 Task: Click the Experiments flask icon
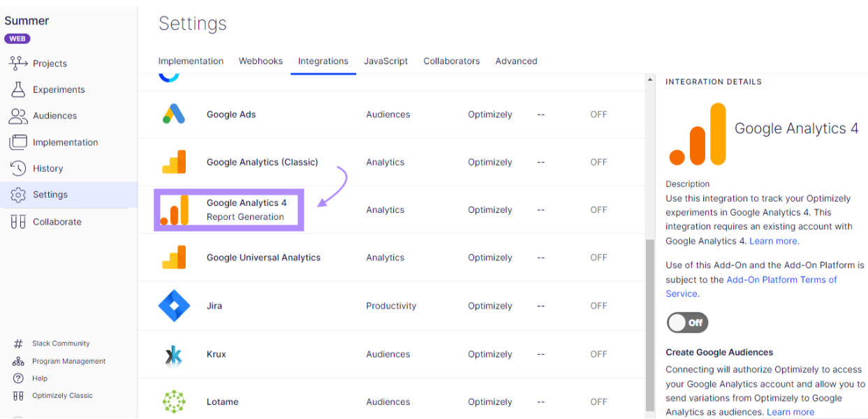(x=18, y=89)
